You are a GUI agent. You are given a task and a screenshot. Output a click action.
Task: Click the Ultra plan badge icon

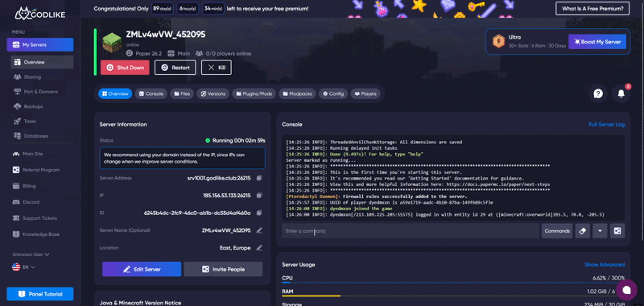pos(498,42)
